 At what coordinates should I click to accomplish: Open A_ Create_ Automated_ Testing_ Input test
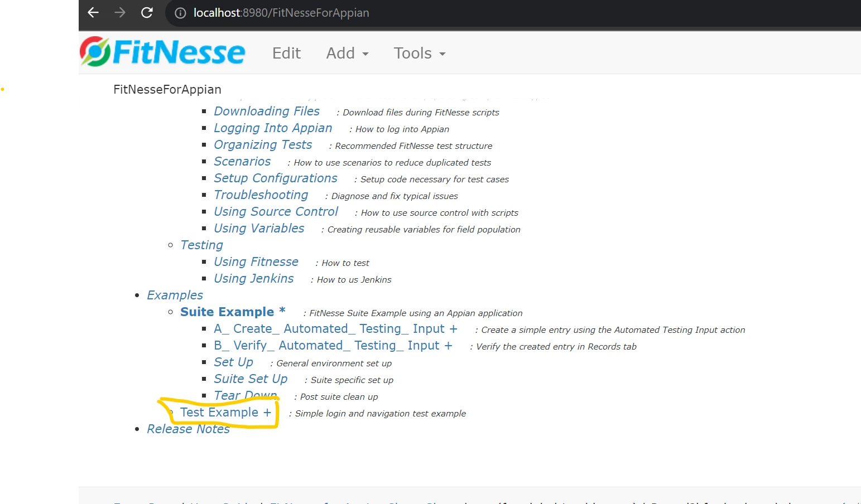point(335,329)
